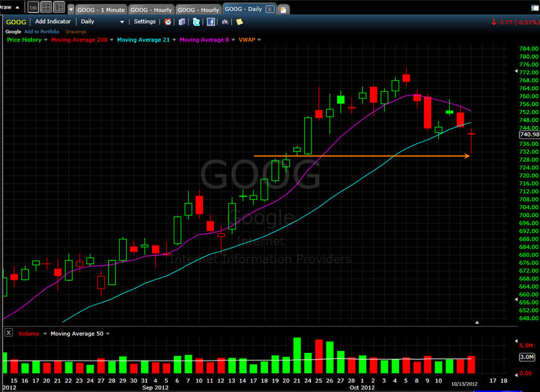Set a price alert with alarm clock icon

click(168, 22)
